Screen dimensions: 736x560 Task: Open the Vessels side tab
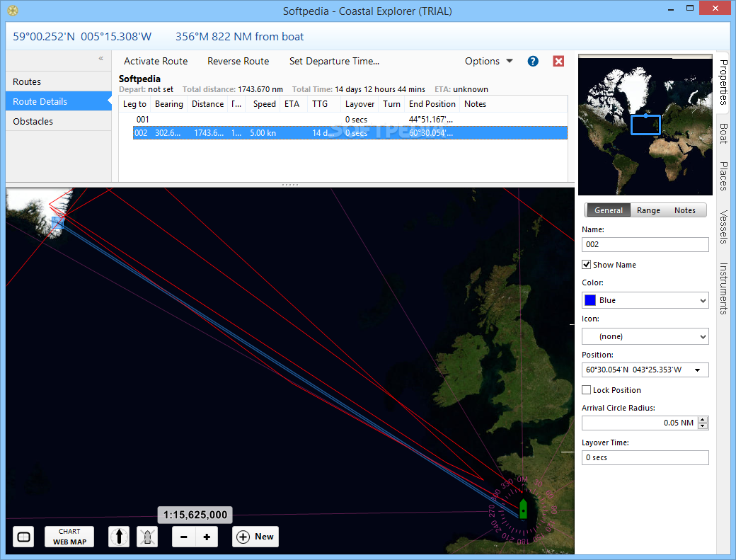click(x=723, y=227)
